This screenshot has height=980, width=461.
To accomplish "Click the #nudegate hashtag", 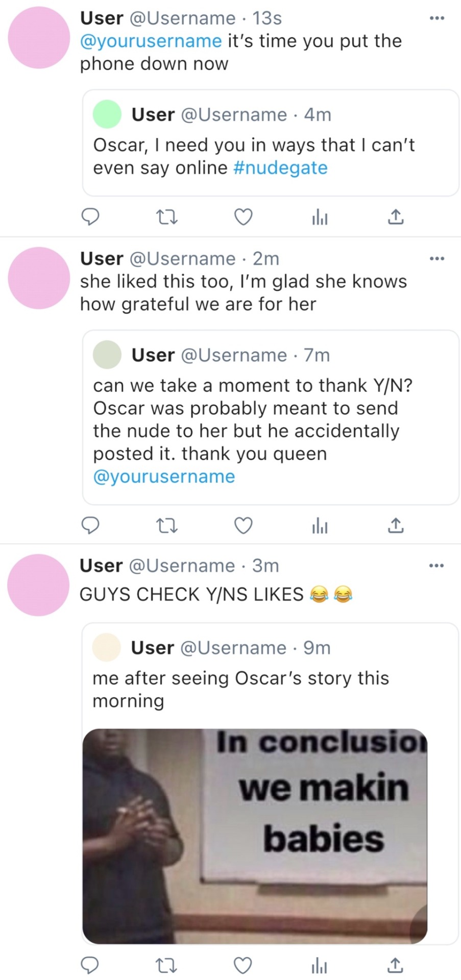I will point(280,168).
